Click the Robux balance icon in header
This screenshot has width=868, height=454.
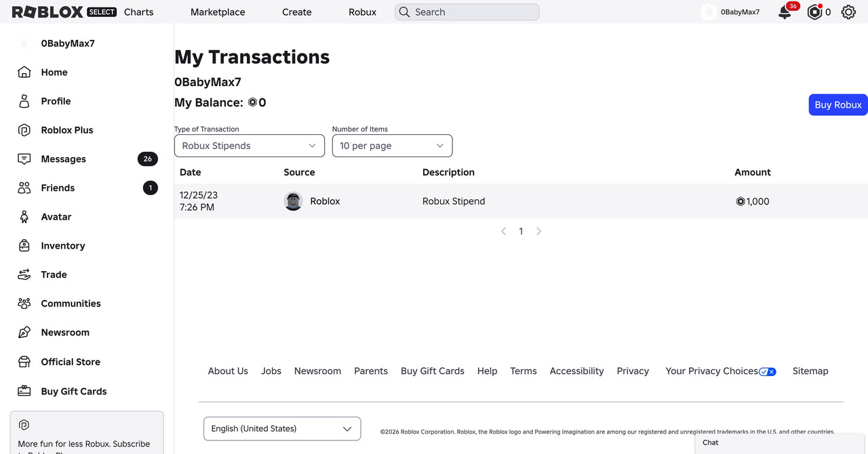tap(814, 12)
